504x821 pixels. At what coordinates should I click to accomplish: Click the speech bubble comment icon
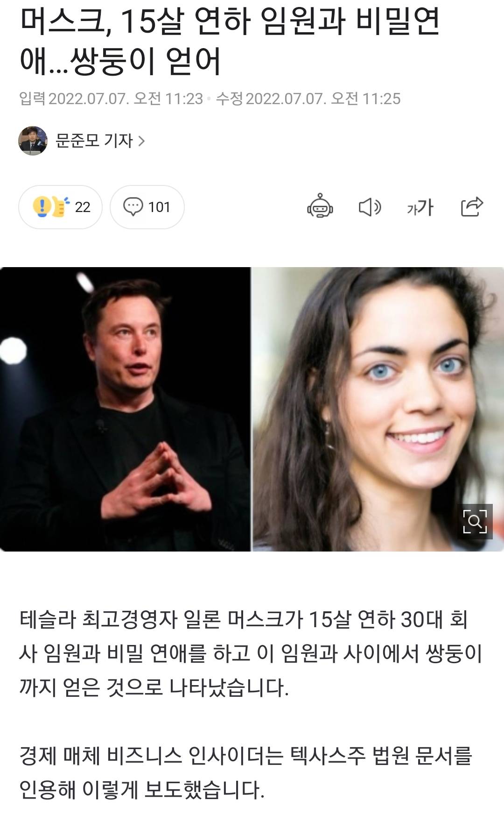(x=133, y=206)
